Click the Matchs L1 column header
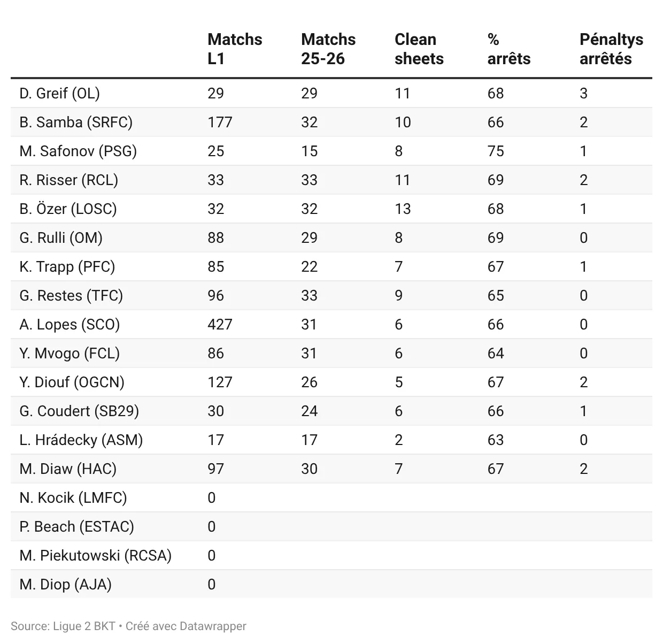The image size is (663, 644). [235, 49]
